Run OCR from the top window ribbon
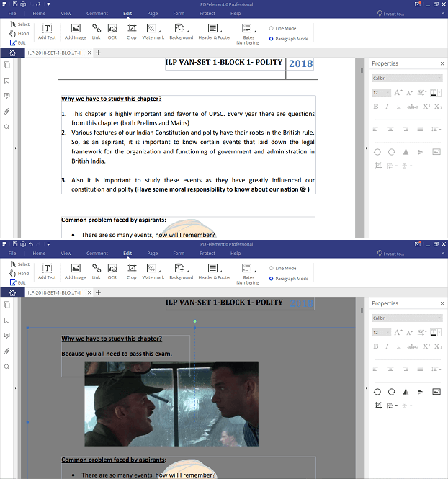 coord(112,32)
